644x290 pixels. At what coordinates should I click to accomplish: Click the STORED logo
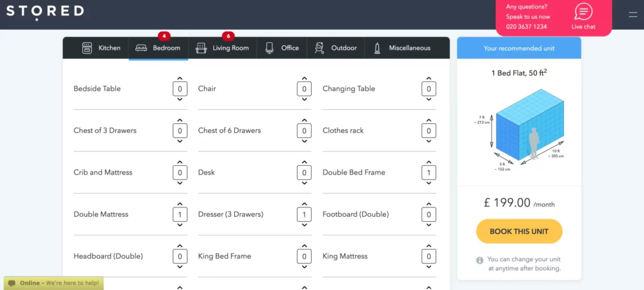coord(45,11)
